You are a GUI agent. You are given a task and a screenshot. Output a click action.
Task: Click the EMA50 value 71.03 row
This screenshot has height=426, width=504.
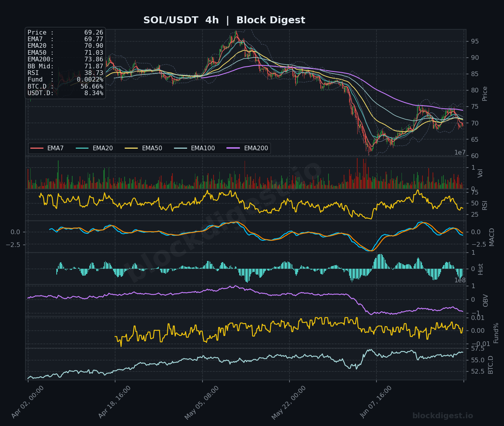pos(65,52)
